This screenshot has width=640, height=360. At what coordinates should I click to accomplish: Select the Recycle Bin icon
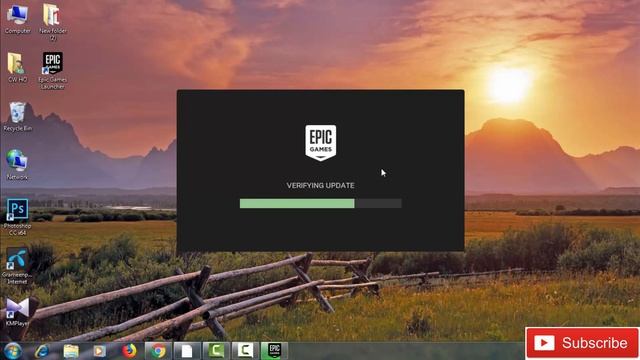pos(17,117)
